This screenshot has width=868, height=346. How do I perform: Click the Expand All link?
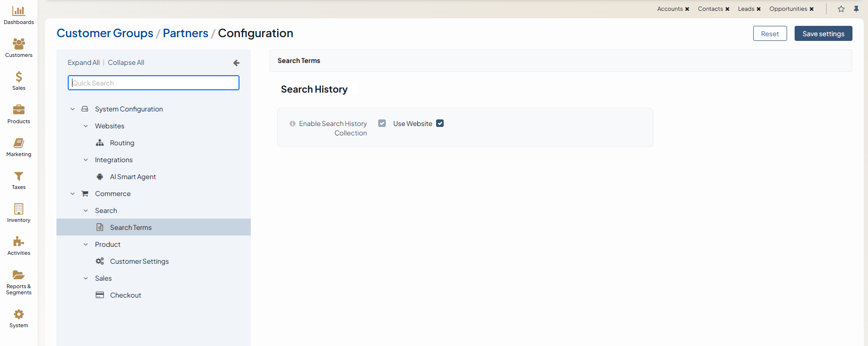tap(83, 63)
